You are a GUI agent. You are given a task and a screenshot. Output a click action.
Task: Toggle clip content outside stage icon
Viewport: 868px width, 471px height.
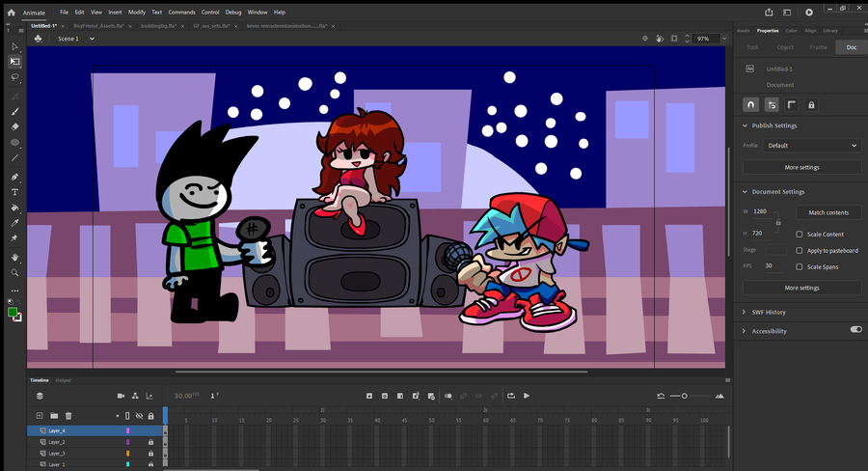[x=674, y=39]
